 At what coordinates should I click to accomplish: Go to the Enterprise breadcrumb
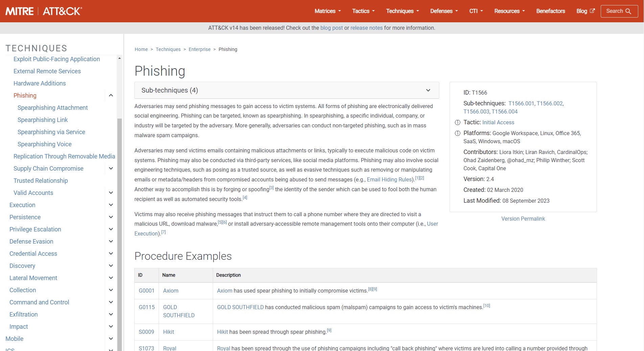click(199, 49)
